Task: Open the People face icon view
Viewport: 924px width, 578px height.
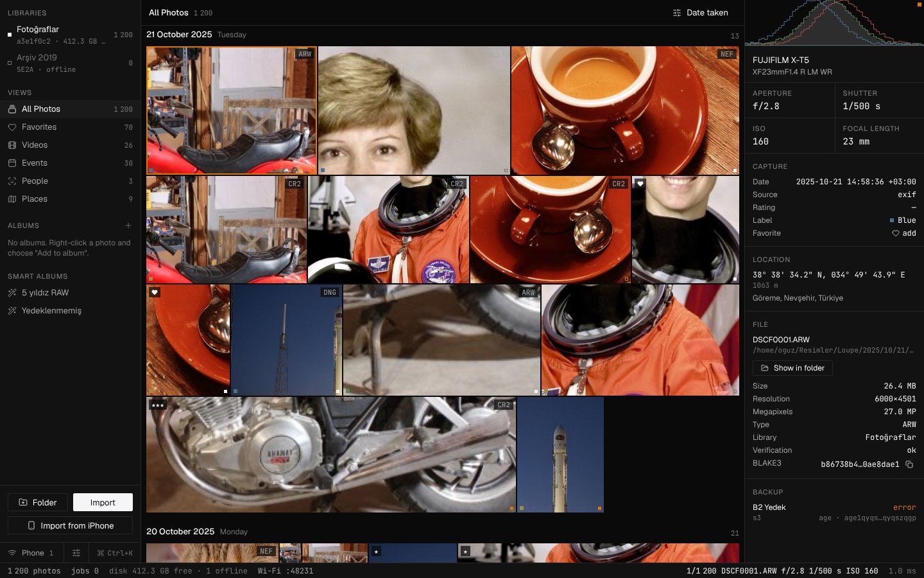Action: (x=12, y=181)
